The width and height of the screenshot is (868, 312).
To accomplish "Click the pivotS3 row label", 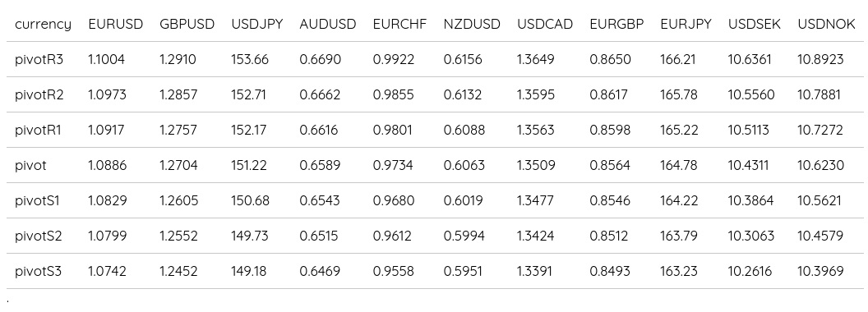I will [38, 271].
